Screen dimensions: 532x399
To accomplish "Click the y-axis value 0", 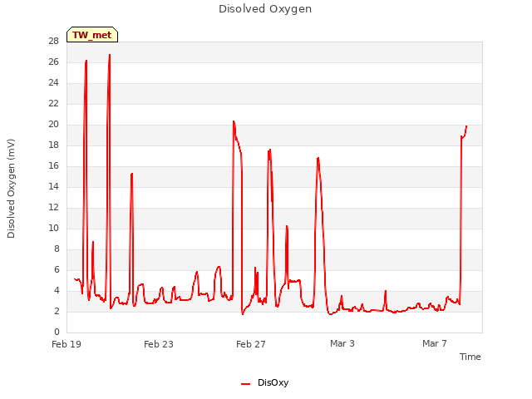I will (57, 332).
